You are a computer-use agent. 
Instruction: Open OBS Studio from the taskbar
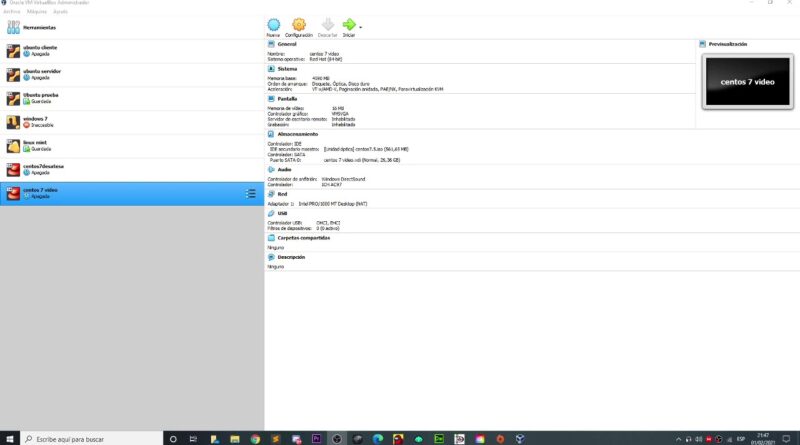pyautogui.click(x=337, y=439)
